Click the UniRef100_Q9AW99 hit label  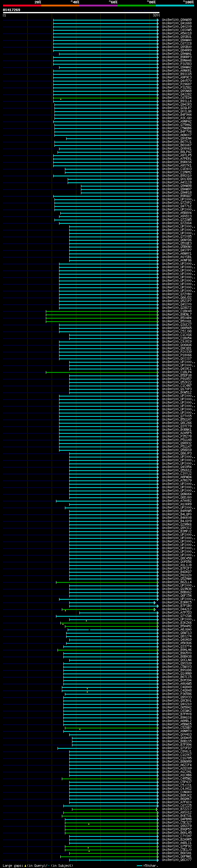pos(177,20)
